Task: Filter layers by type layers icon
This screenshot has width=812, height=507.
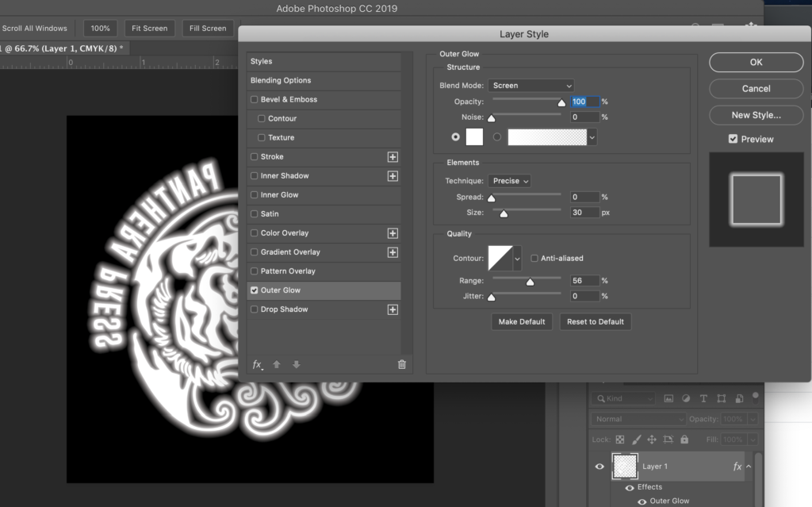Action: point(703,398)
